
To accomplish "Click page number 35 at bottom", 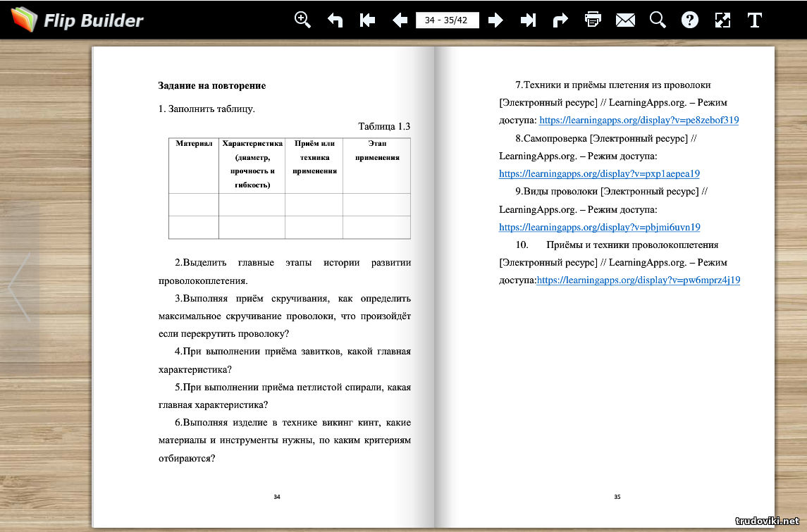I will tap(617, 497).
